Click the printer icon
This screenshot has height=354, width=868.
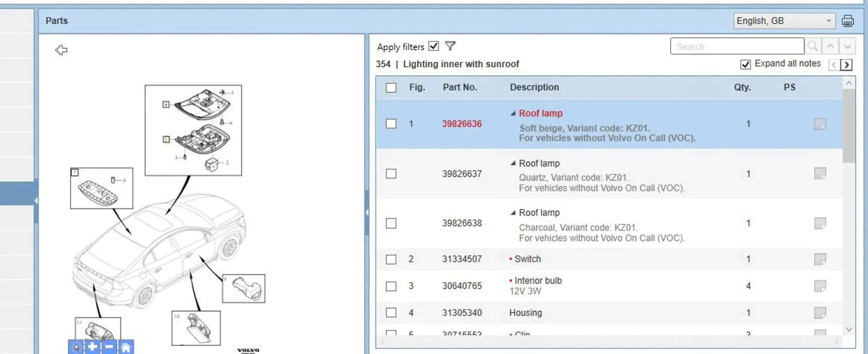(848, 21)
